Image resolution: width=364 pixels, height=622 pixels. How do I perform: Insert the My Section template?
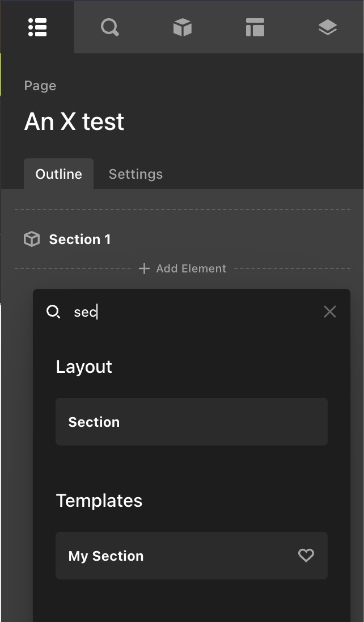[170, 556]
